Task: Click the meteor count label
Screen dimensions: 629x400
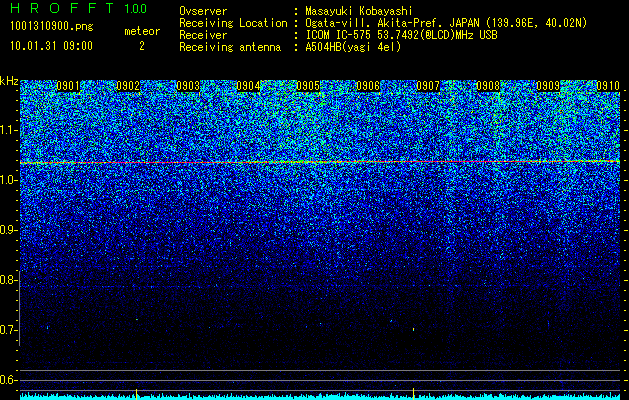Action: 142,31
